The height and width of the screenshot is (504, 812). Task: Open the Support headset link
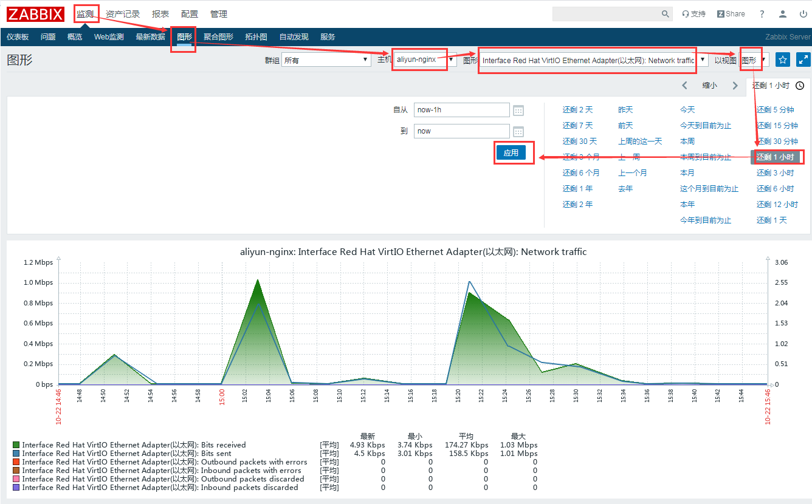click(693, 14)
